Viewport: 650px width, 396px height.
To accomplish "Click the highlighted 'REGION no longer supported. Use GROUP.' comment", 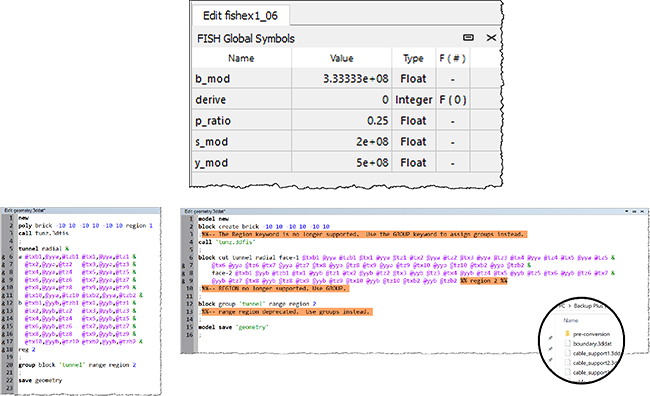I will click(x=275, y=288).
